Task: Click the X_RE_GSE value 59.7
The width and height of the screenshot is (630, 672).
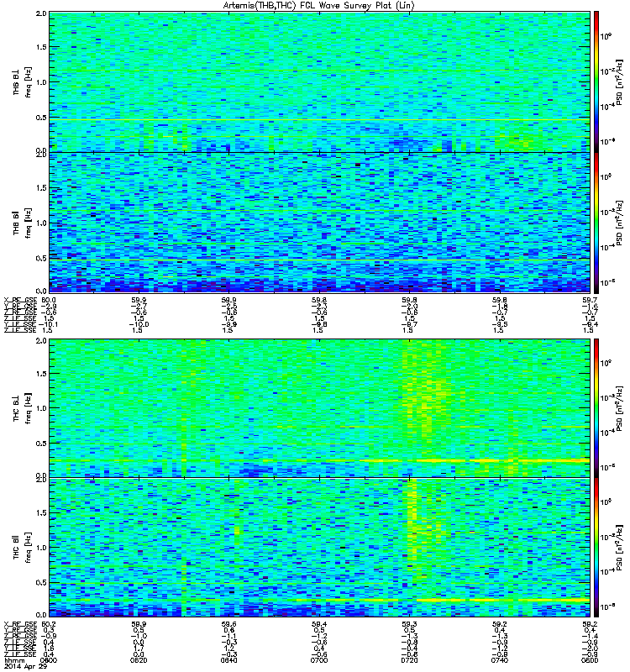Action: tap(591, 300)
